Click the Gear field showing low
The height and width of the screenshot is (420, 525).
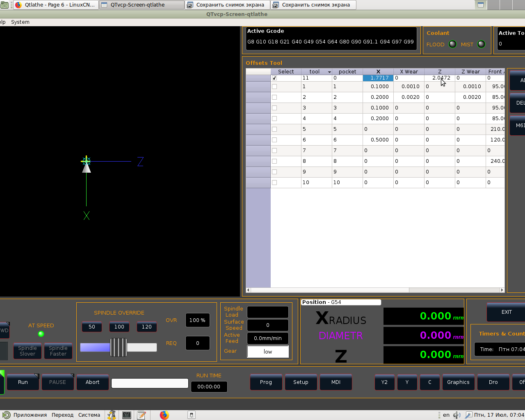pyautogui.click(x=268, y=352)
